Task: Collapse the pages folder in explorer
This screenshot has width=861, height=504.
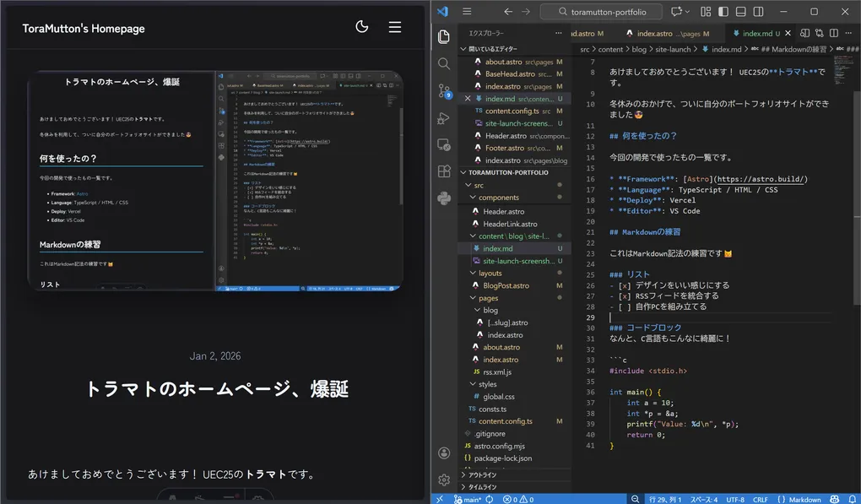Action: tap(488, 298)
